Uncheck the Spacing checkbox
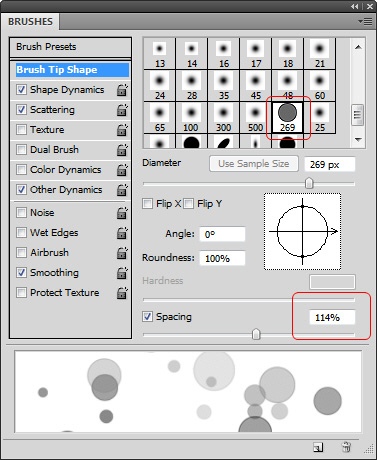Image resolution: width=377 pixels, height=460 pixels. coord(147,316)
